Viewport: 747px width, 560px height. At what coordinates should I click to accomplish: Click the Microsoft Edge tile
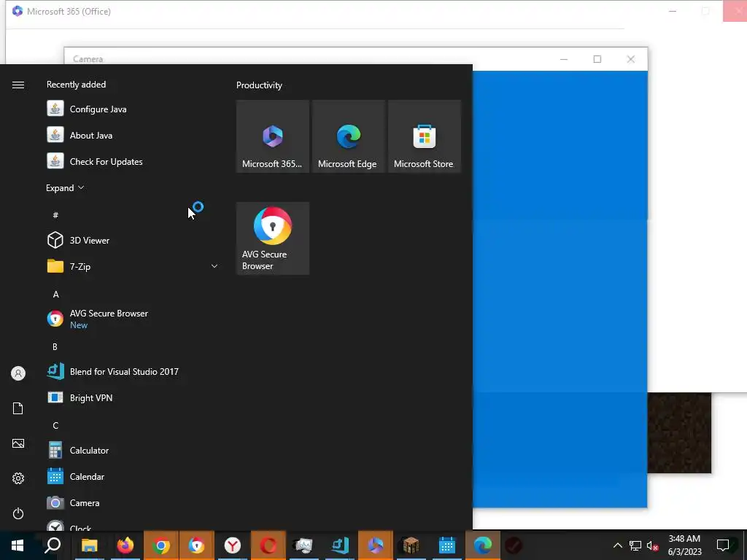[x=348, y=136]
